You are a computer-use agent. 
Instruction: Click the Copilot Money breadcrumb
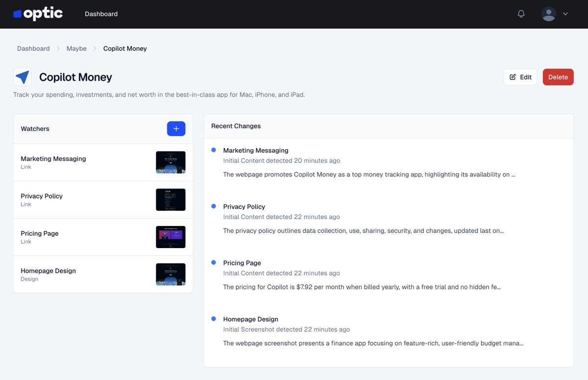(125, 49)
